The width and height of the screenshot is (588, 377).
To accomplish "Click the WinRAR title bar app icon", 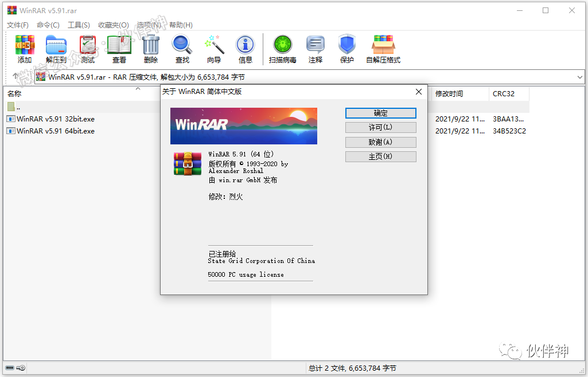I will pyautogui.click(x=11, y=10).
